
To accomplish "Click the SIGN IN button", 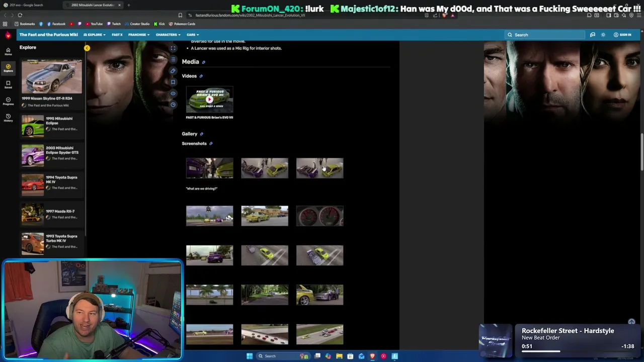I will coord(622,35).
